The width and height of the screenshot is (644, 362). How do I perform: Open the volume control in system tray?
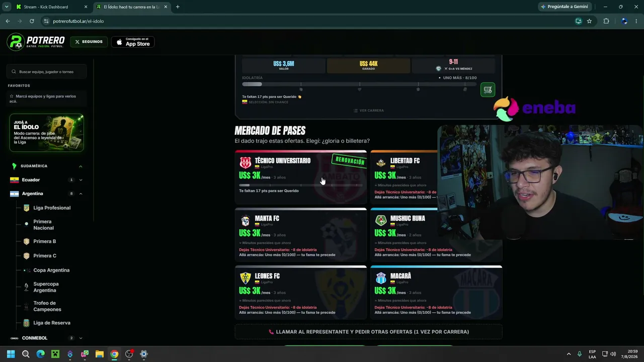(613, 354)
